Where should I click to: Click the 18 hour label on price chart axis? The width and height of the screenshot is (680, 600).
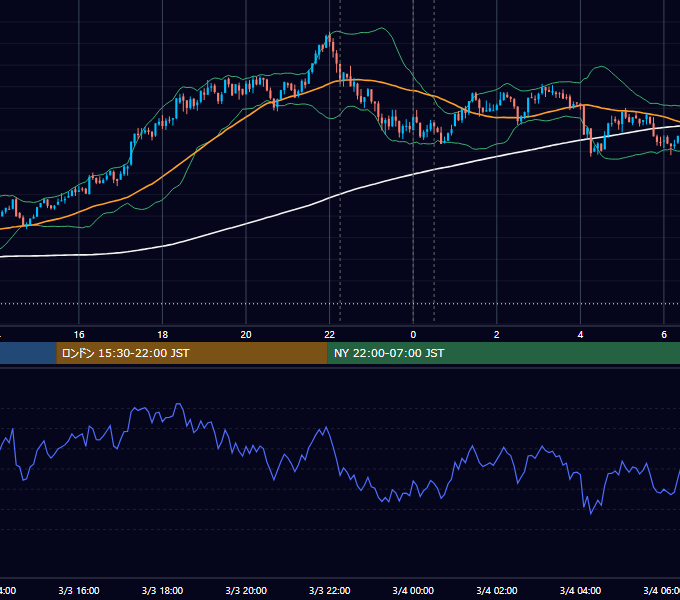pyautogui.click(x=163, y=335)
